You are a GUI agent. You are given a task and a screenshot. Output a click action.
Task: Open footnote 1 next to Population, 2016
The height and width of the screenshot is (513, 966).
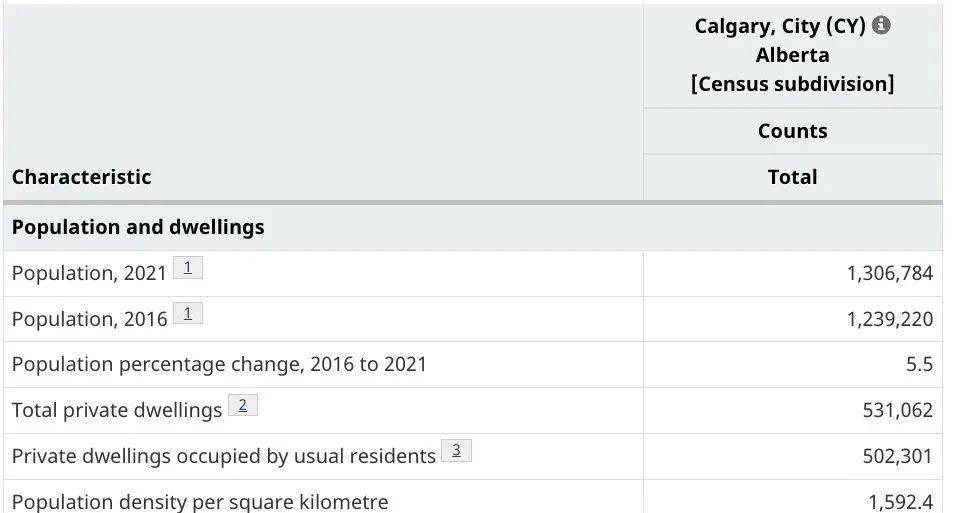(x=188, y=313)
